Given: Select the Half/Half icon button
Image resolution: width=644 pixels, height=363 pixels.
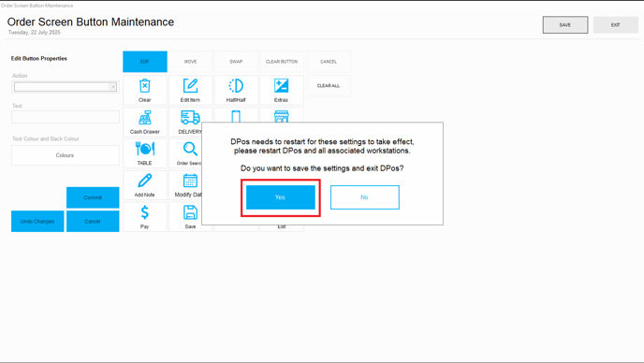Looking at the screenshot, I should point(236,86).
